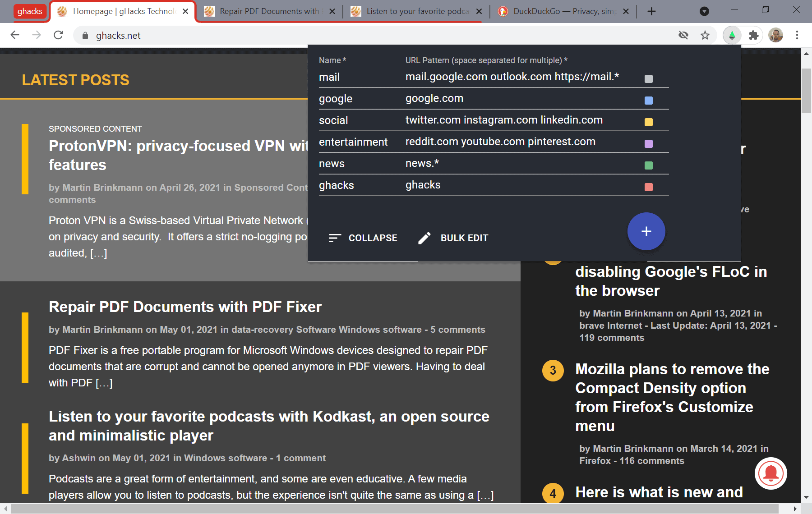Open the tab search dropdown circle
Screen dimensions: 812x514
[704, 11]
